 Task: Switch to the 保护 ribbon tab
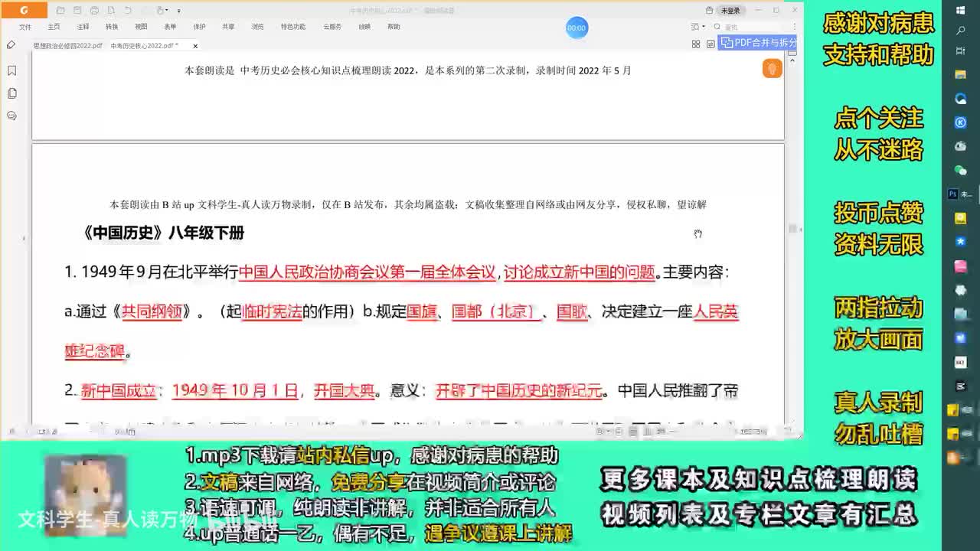tap(199, 27)
